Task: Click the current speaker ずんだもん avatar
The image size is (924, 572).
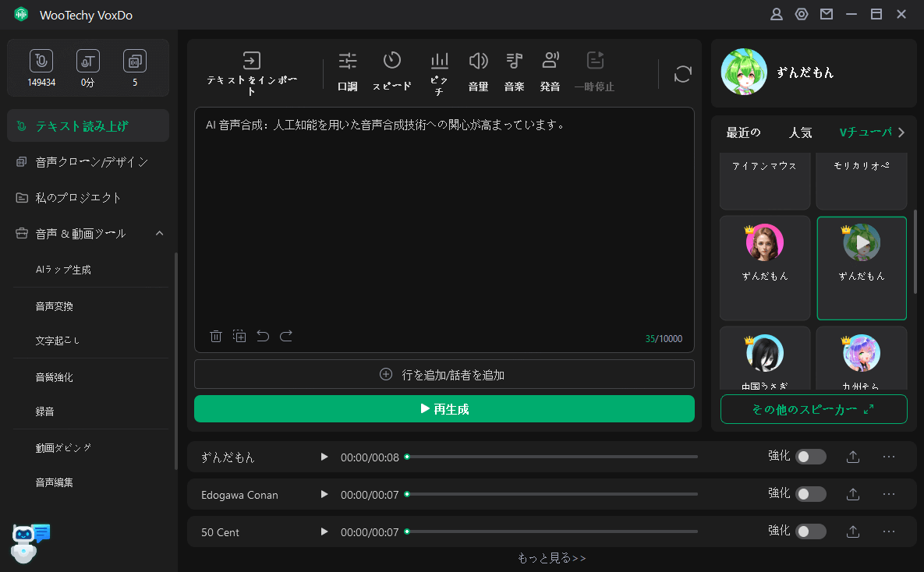Action: pyautogui.click(x=744, y=72)
